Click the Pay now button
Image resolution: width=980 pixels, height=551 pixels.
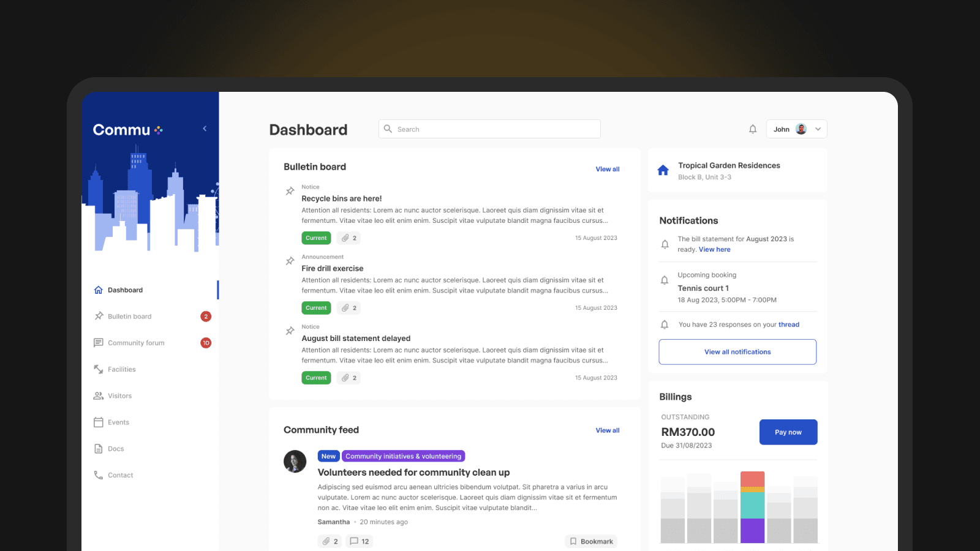[788, 432]
